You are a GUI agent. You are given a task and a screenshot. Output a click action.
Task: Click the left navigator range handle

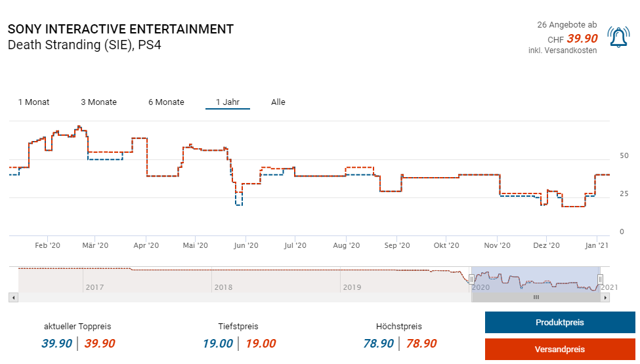tap(471, 279)
